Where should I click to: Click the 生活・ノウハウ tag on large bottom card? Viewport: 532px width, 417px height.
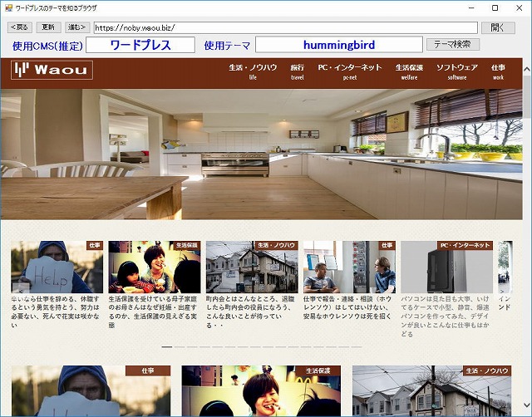[x=487, y=370]
